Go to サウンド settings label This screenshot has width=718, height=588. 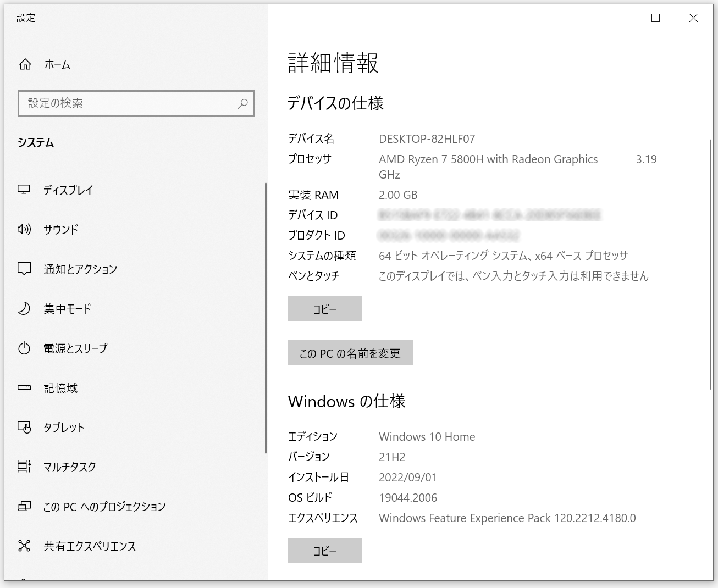click(61, 230)
